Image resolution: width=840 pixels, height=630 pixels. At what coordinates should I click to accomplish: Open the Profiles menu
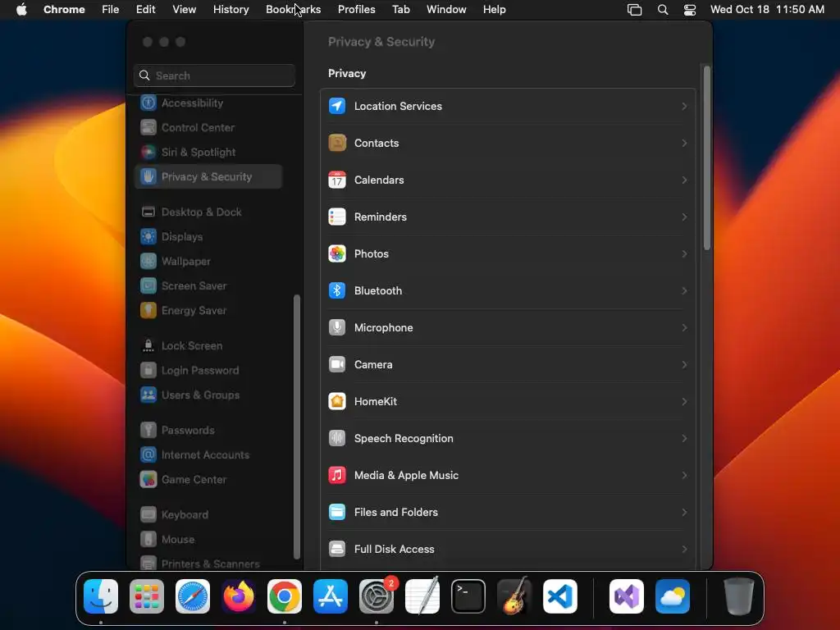(x=356, y=9)
